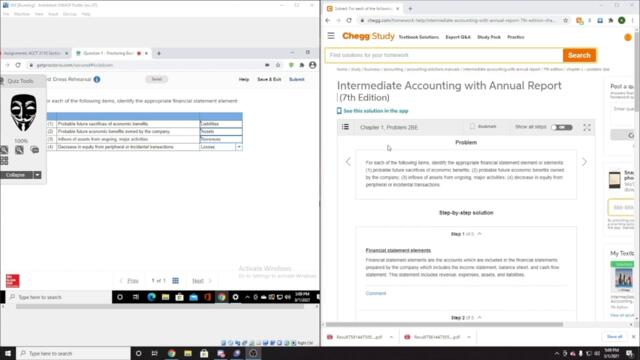The height and width of the screenshot is (360, 640).
Task: Open File Explorer from the outer taskbar
Action: pos(188,353)
